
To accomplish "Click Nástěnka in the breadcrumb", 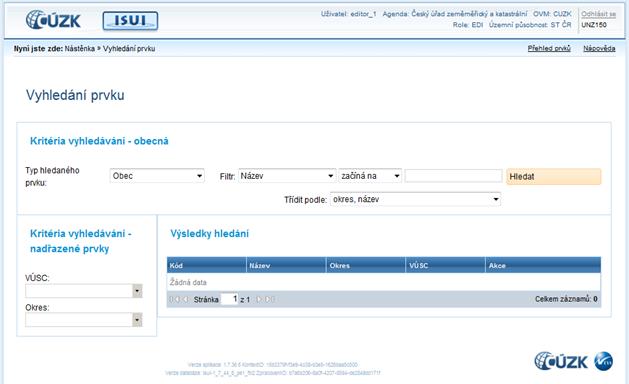I will click(79, 49).
